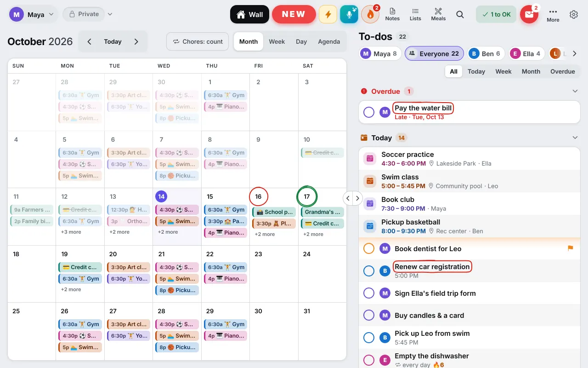Collapse the Overdue section
Image resolution: width=588 pixels, height=368 pixels.
tap(575, 91)
